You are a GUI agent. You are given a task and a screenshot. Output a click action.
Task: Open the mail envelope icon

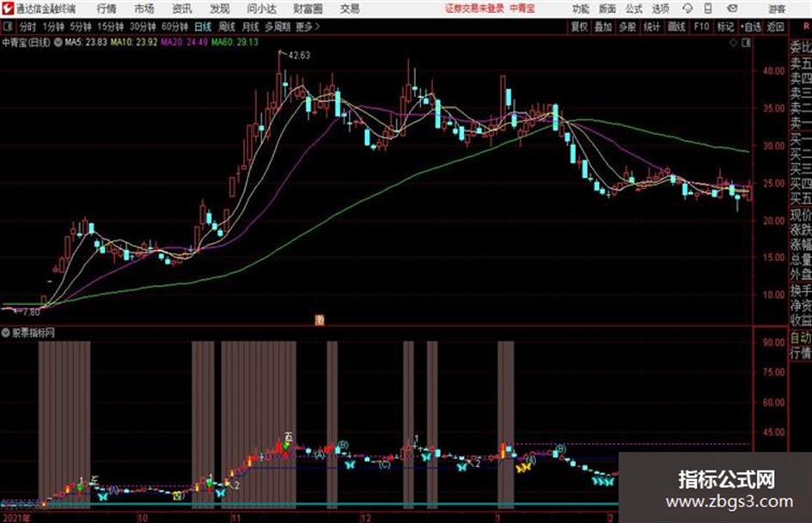[x=732, y=9]
